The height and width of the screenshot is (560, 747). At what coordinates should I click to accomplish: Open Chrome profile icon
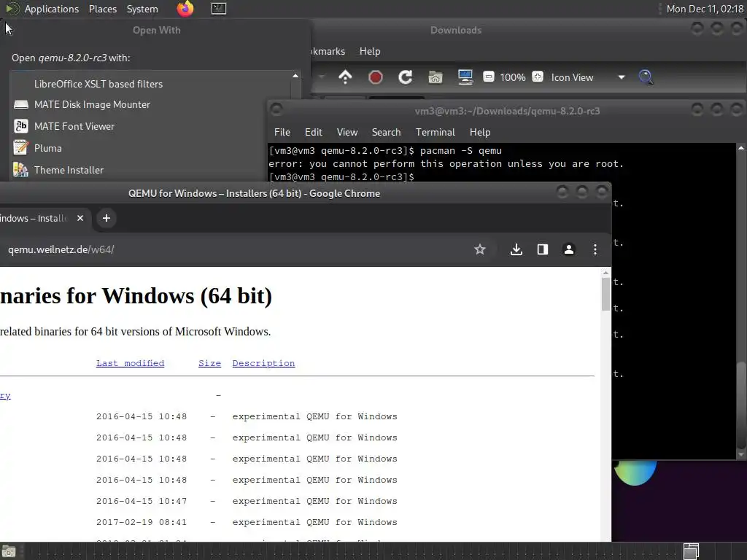[569, 249]
